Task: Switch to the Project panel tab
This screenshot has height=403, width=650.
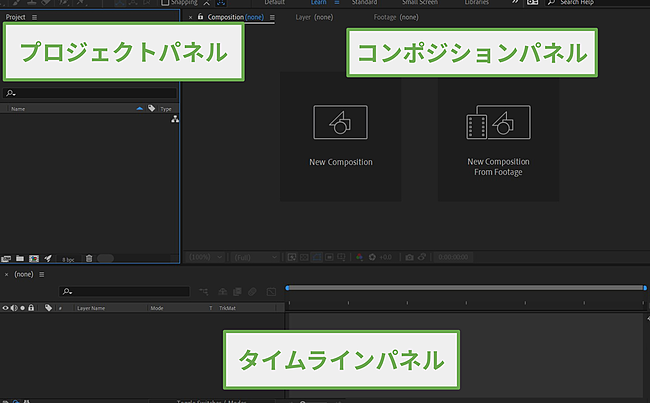Action: coord(15,17)
